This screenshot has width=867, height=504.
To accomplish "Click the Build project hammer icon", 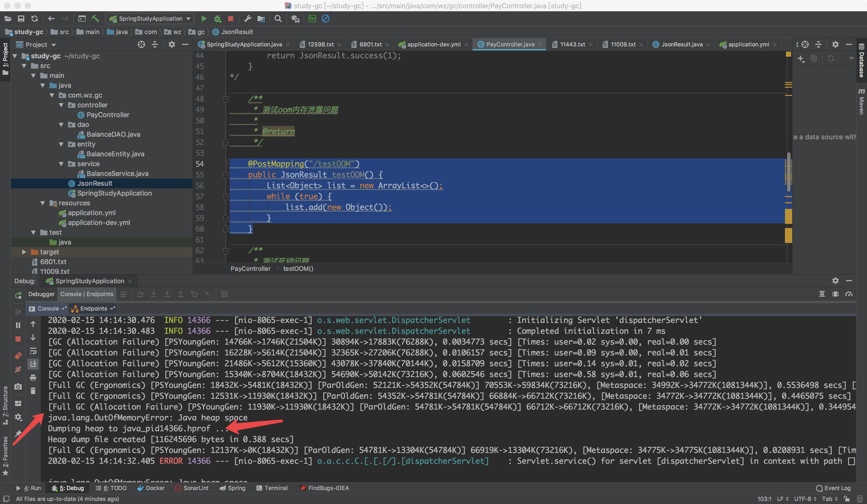I will [x=95, y=19].
